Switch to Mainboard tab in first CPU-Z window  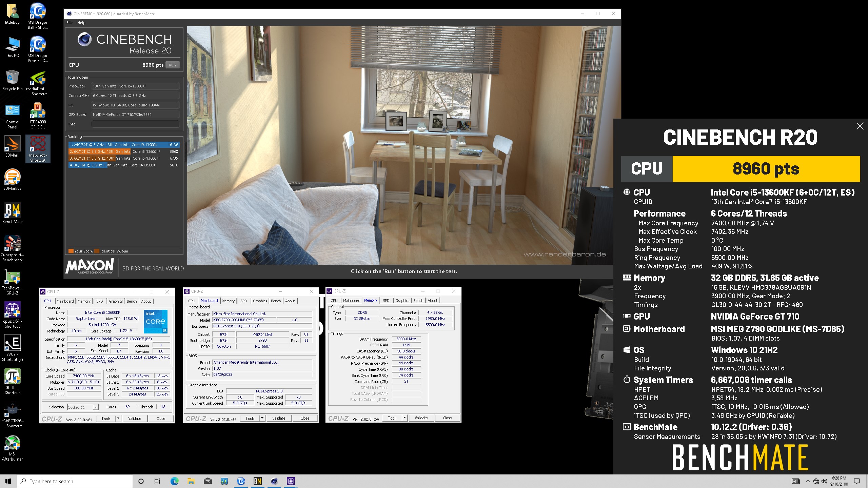[65, 301]
